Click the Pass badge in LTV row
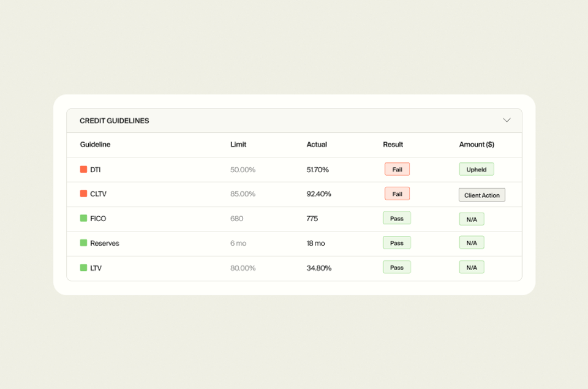The height and width of the screenshot is (389, 588). [397, 268]
